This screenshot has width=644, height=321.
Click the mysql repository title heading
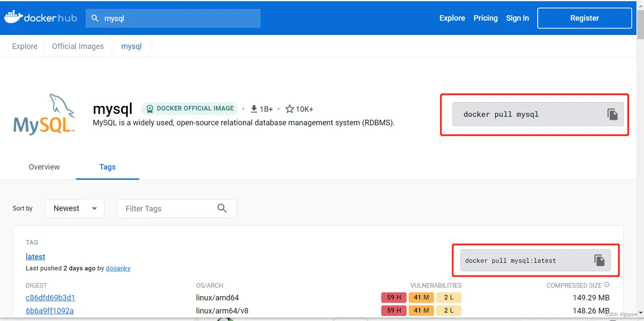113,109
